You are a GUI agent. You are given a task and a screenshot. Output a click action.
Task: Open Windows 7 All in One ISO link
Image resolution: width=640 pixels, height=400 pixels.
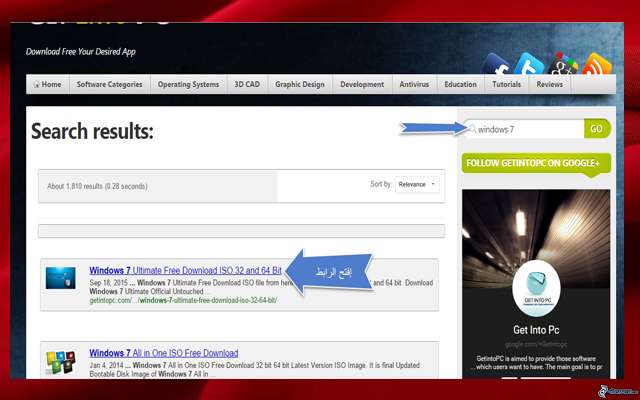(x=164, y=353)
